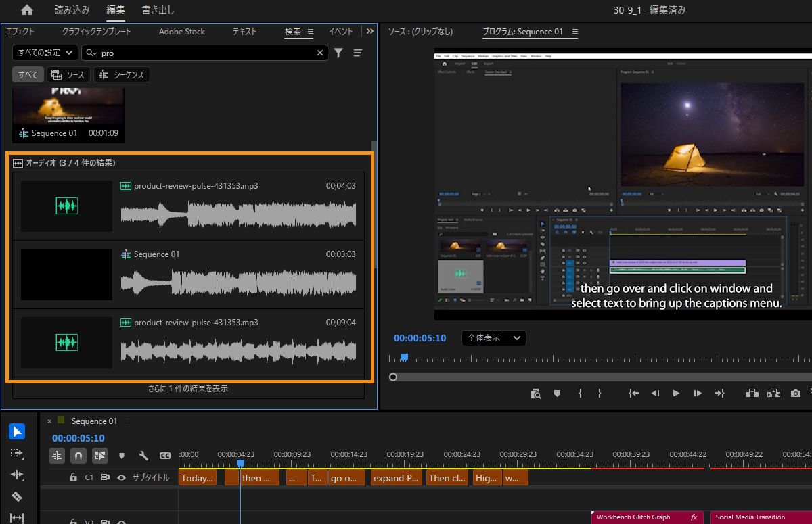This screenshot has height=524, width=812.
Task: Select the Razor tool
Action: click(x=17, y=497)
